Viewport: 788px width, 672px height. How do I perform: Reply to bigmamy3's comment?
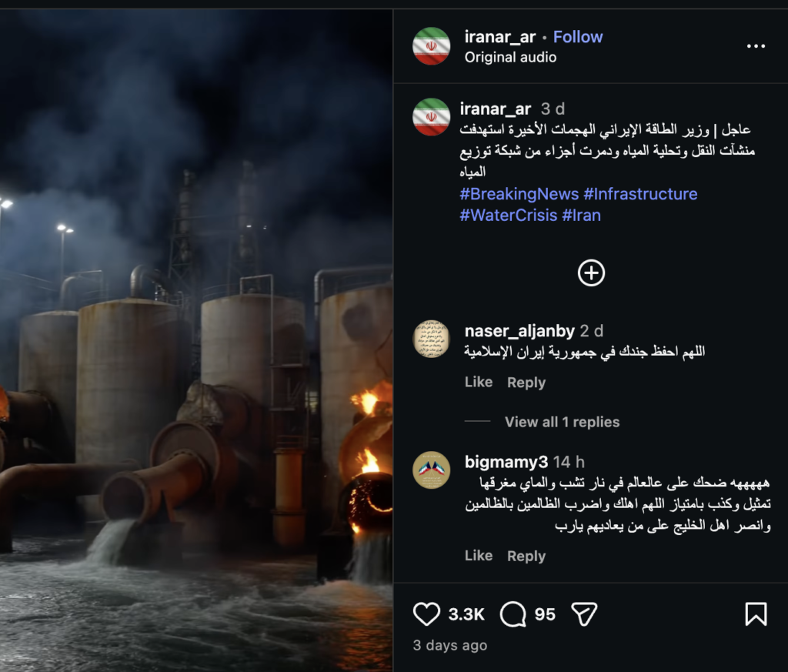point(526,556)
